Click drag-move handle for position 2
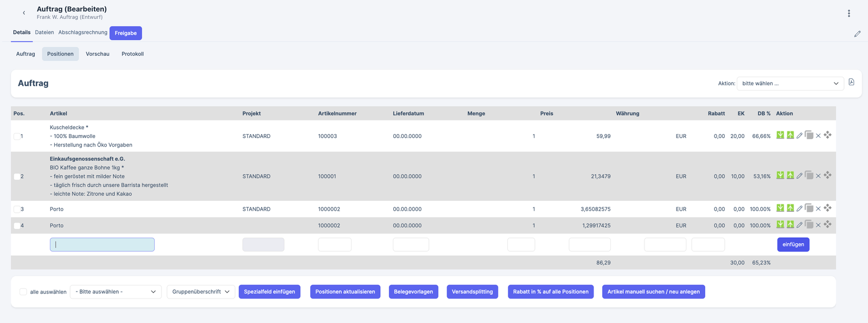 pos(827,175)
